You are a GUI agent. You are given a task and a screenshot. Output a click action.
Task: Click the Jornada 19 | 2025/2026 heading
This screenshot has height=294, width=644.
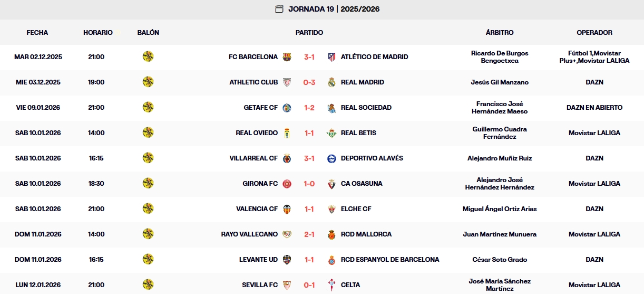click(334, 9)
